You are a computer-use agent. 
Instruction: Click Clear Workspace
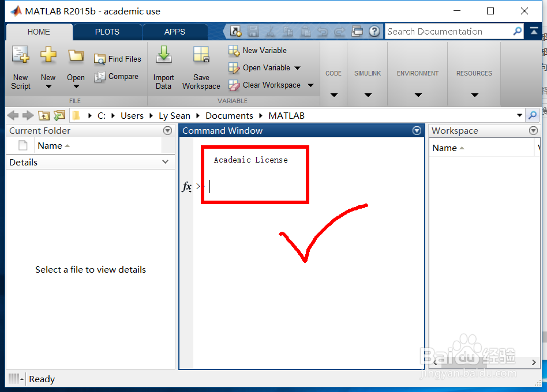(x=264, y=85)
